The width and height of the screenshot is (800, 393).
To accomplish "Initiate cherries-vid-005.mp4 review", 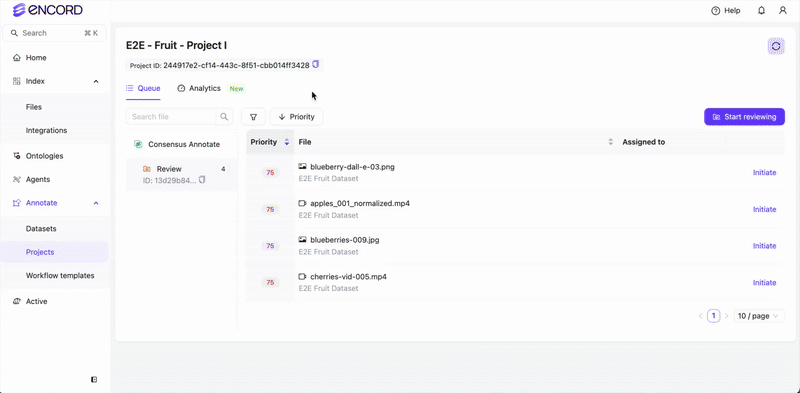I will click(764, 283).
